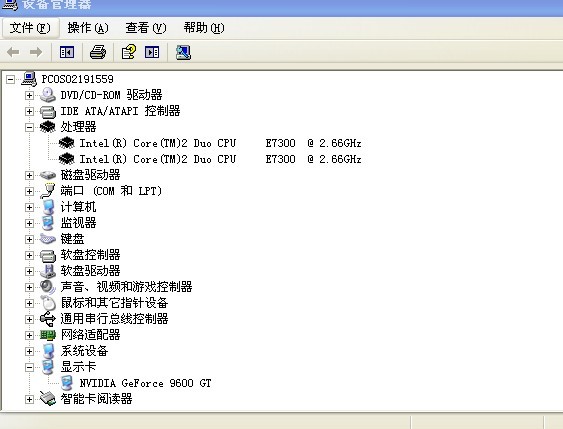Click the 声音、视频和游戏控制器 speaker icon
The height and width of the screenshot is (429, 563).
[x=48, y=287]
